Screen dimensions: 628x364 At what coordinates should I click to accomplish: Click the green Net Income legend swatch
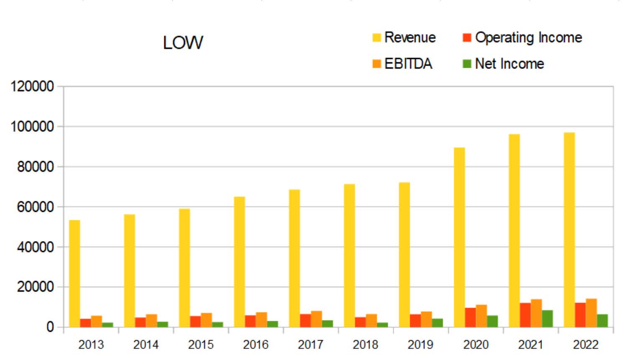pyautogui.click(x=467, y=64)
